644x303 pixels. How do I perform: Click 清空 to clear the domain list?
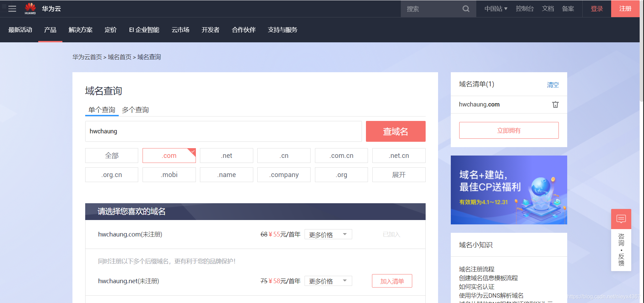tap(553, 85)
